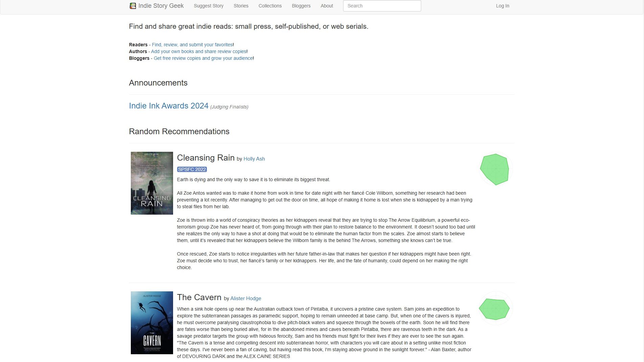Click the Log In link
644x362 pixels.
[502, 6]
